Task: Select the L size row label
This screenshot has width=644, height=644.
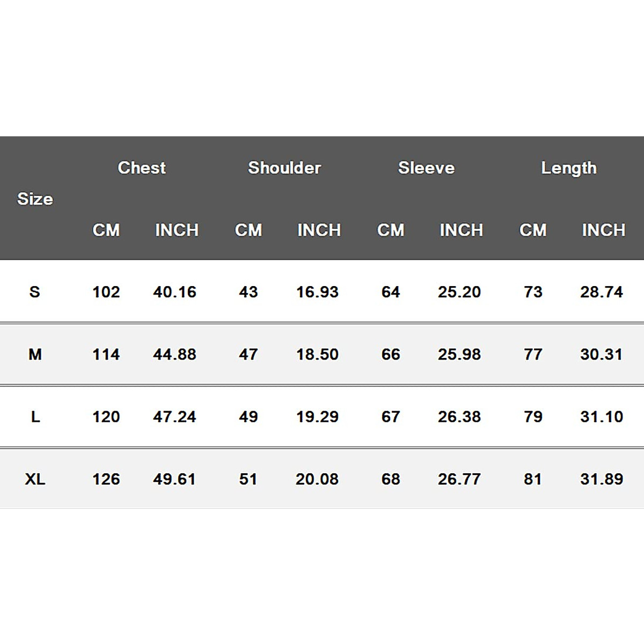Action: [35, 416]
